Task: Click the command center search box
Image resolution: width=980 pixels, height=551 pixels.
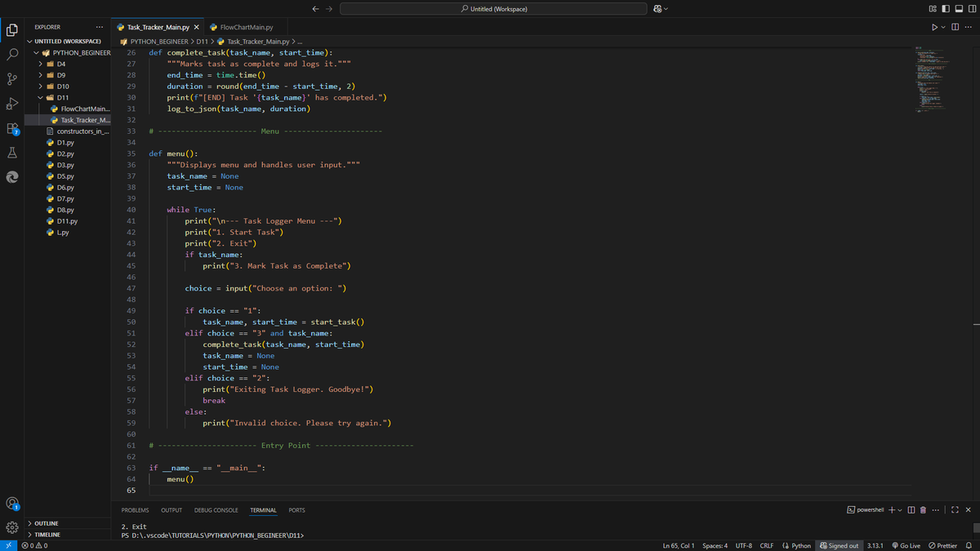Action: point(494,9)
